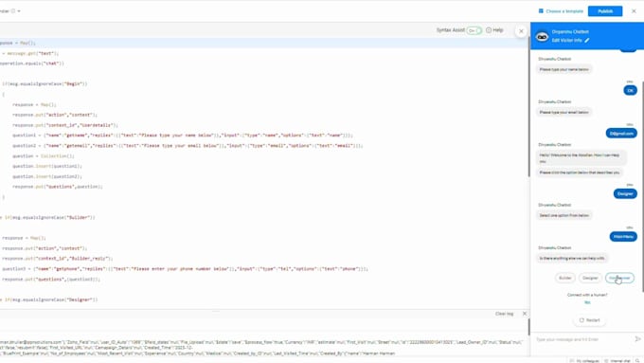644x363 pixels.
Task: Click the gmail.com visitor reply bubble
Action: 621,134
